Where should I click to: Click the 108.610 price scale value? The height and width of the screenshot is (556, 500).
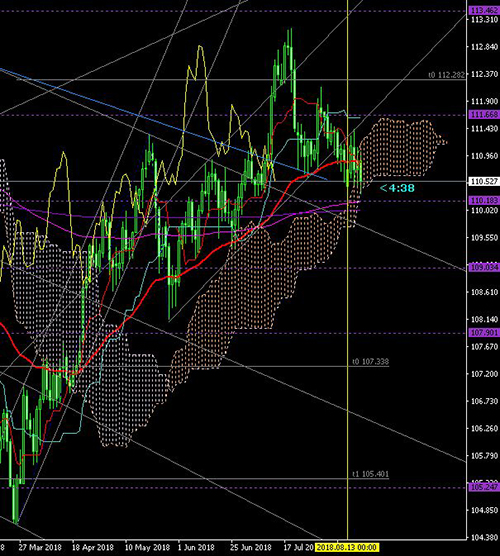coord(485,292)
